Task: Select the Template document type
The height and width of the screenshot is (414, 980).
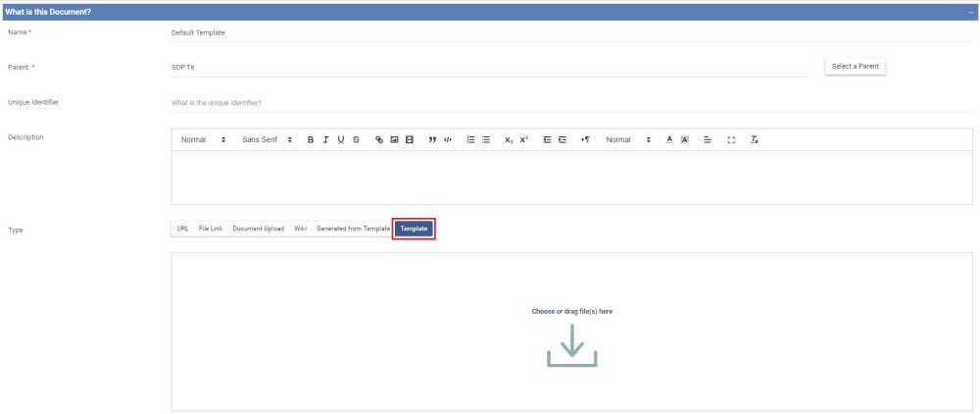Action: (414, 229)
